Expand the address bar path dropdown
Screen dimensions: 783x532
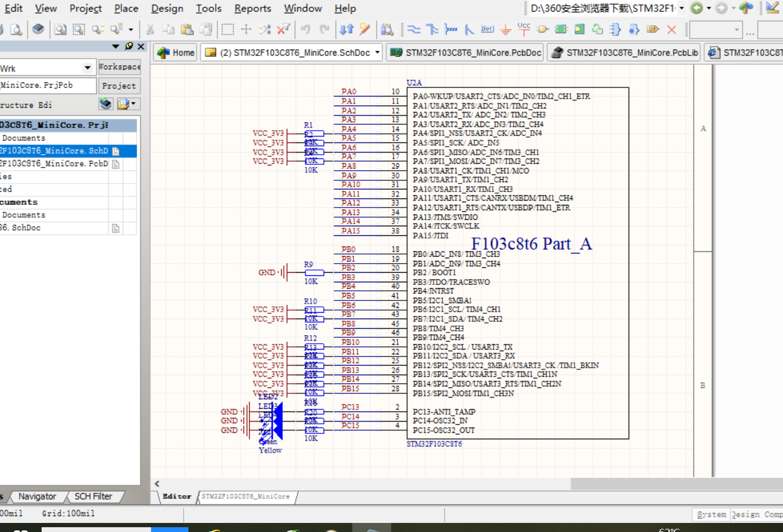[x=682, y=8]
